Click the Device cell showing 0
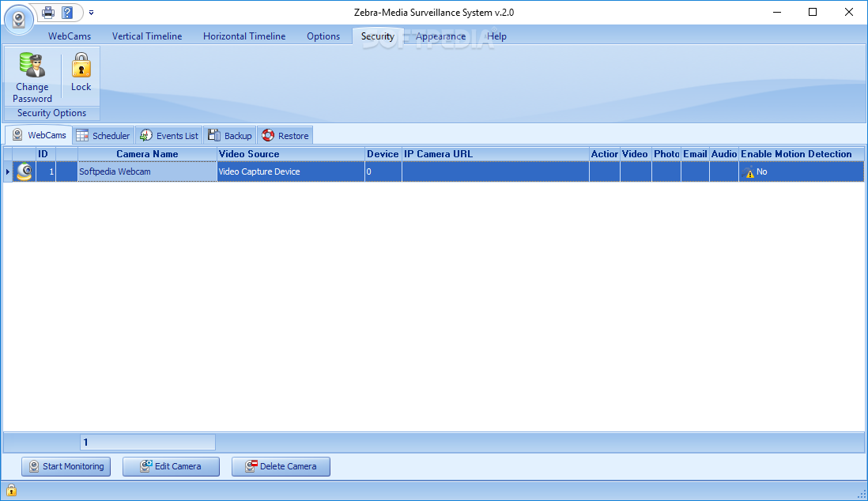This screenshot has width=868, height=501. pyautogui.click(x=383, y=171)
